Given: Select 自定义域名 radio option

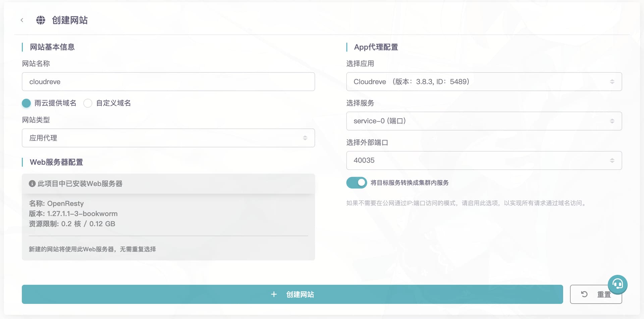Looking at the screenshot, I should [x=88, y=103].
